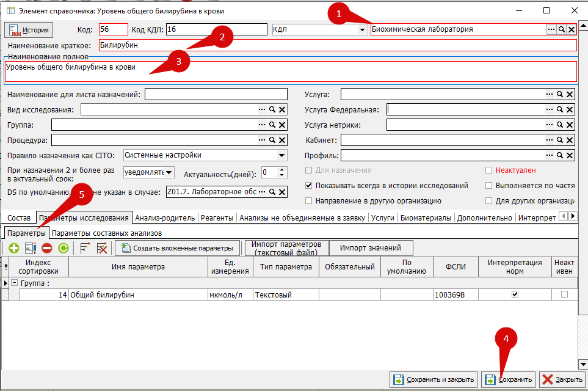Toggle the Неактуален checkbox
The image size is (588, 391).
tap(488, 170)
